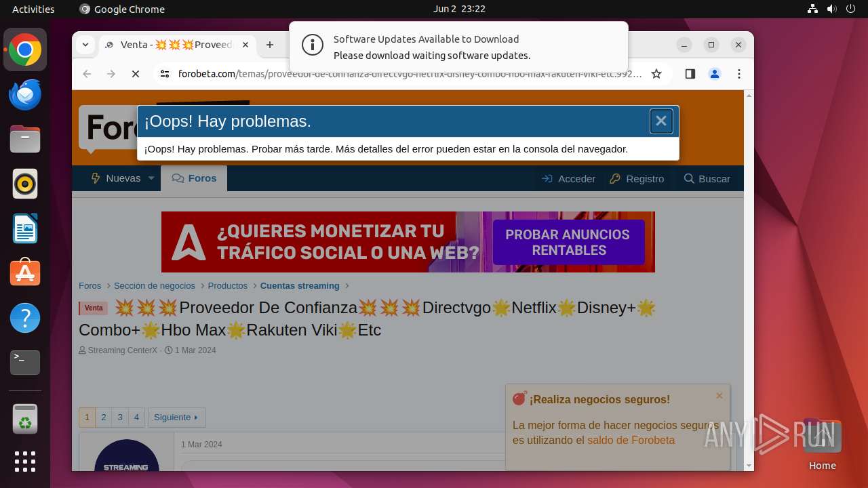Open the clock Jun 2 23:22 menu
This screenshot has height=488, width=868.
[459, 9]
